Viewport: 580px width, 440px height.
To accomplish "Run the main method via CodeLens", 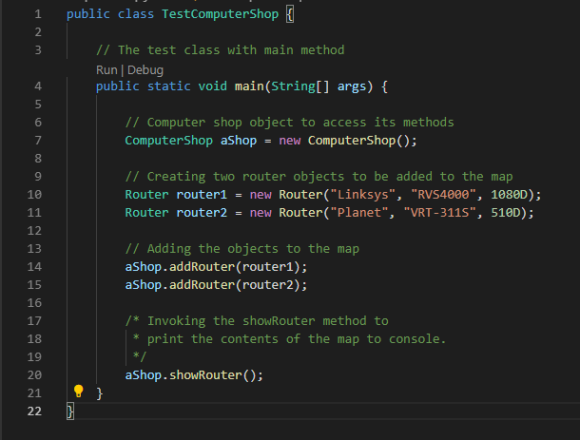I will click(x=107, y=70).
